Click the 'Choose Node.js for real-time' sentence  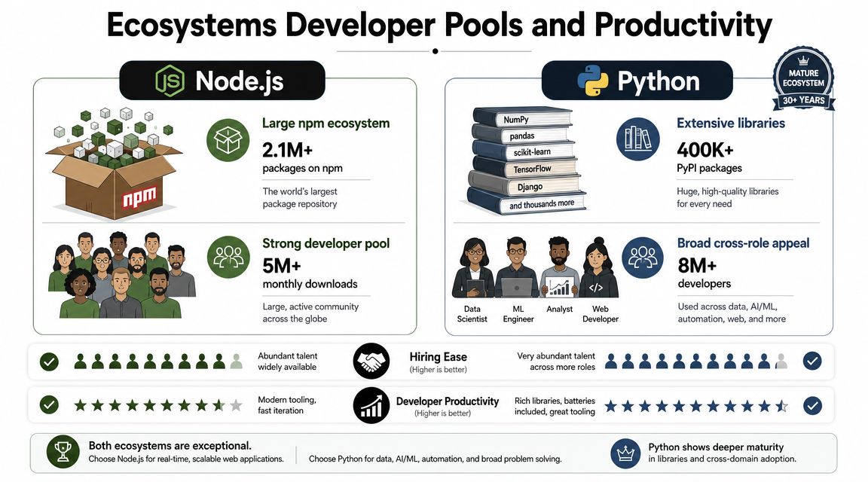pyautogui.click(x=186, y=459)
